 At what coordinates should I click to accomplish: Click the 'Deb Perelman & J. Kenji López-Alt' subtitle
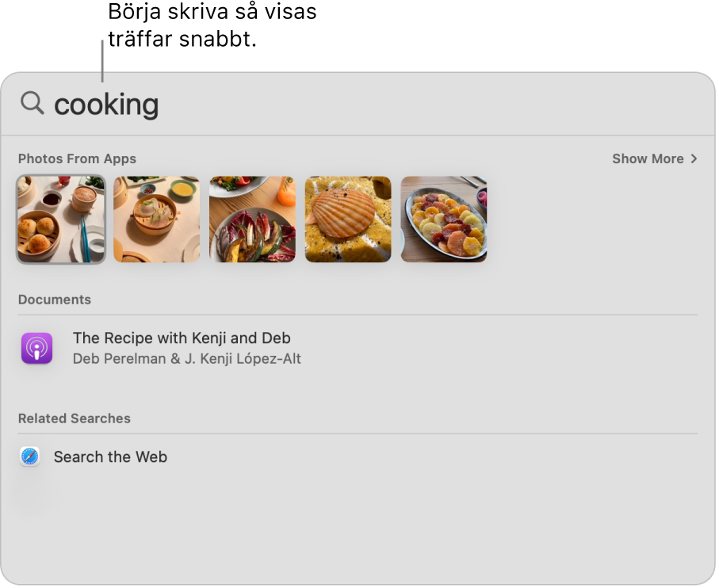point(186,358)
